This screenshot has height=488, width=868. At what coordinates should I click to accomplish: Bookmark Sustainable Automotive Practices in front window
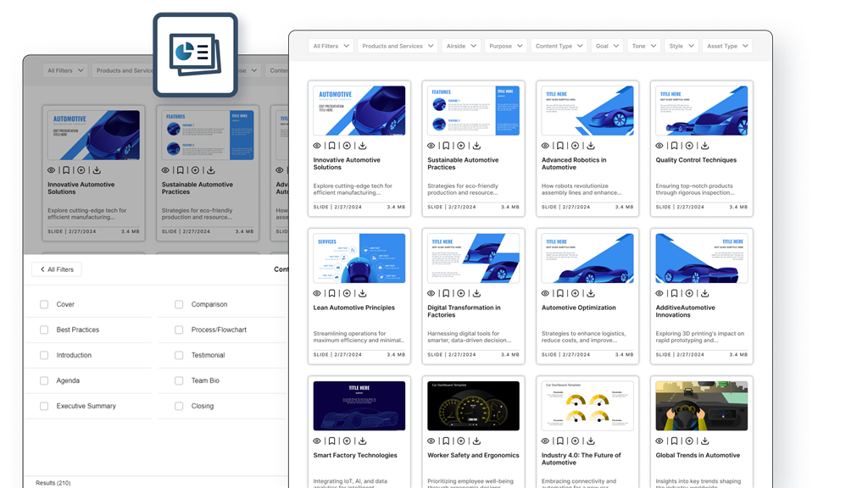446,146
